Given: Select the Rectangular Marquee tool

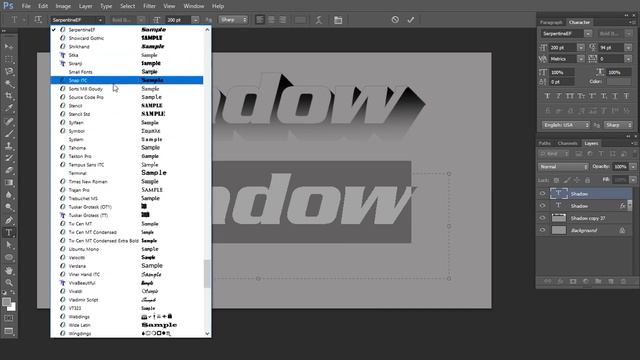Looking at the screenshot, I should (9, 59).
